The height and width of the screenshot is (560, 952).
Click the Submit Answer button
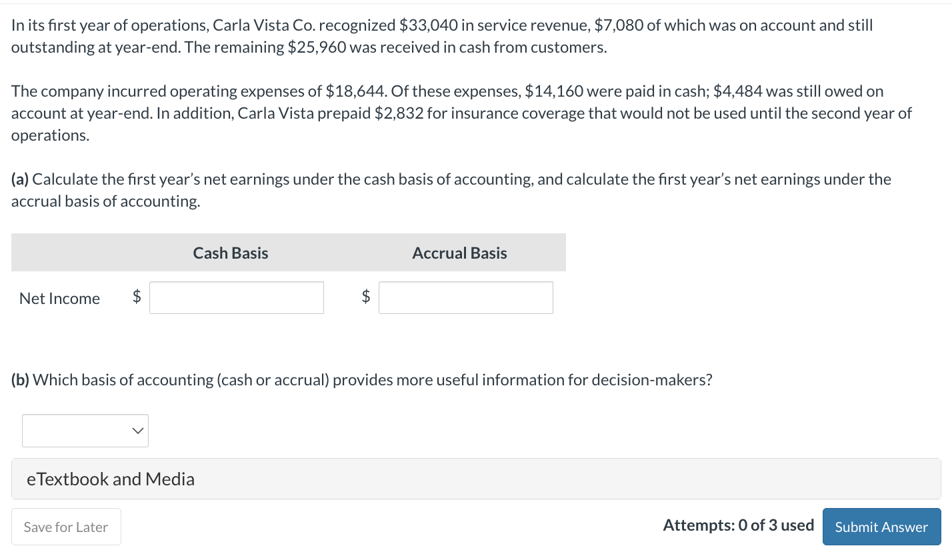[881, 527]
